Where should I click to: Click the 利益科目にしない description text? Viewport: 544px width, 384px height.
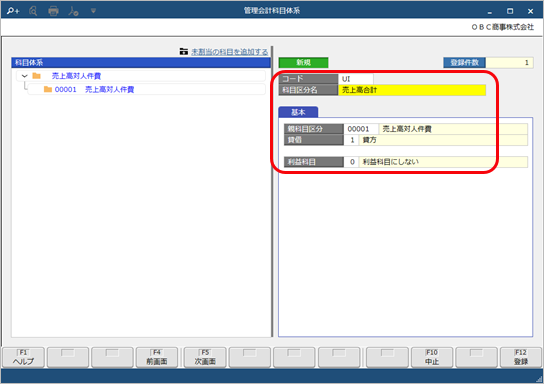[x=391, y=162]
